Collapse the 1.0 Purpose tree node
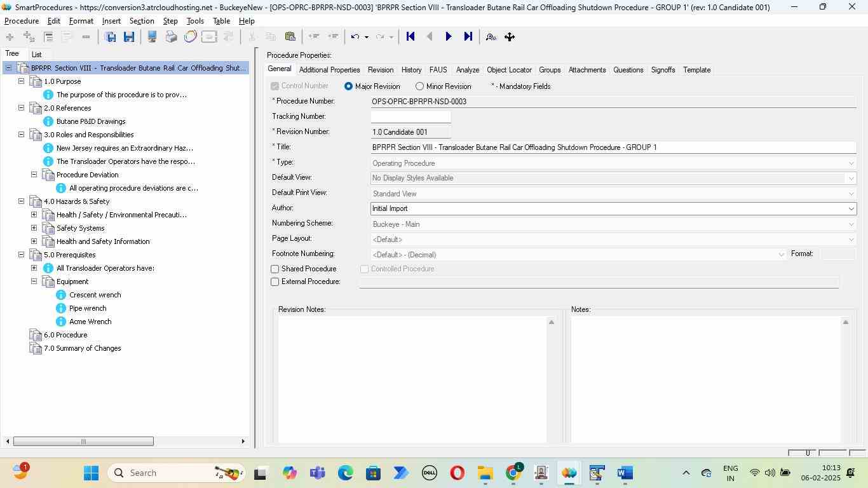 (21, 81)
